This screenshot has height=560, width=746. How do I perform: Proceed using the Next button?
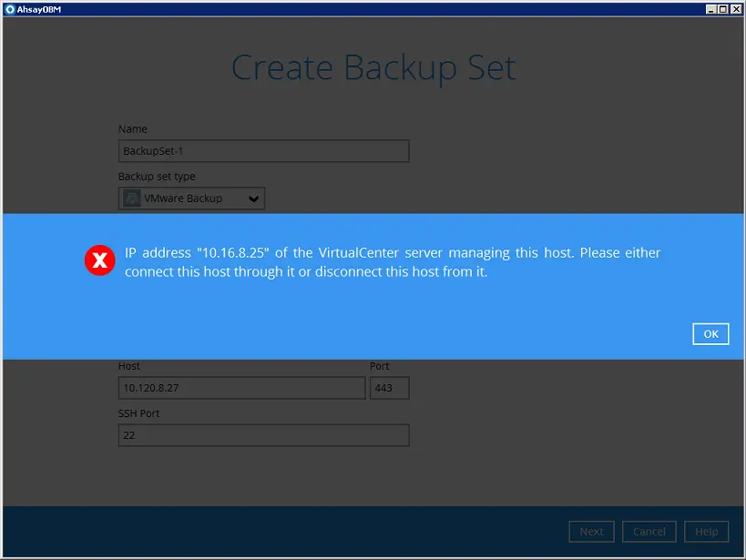(x=591, y=531)
